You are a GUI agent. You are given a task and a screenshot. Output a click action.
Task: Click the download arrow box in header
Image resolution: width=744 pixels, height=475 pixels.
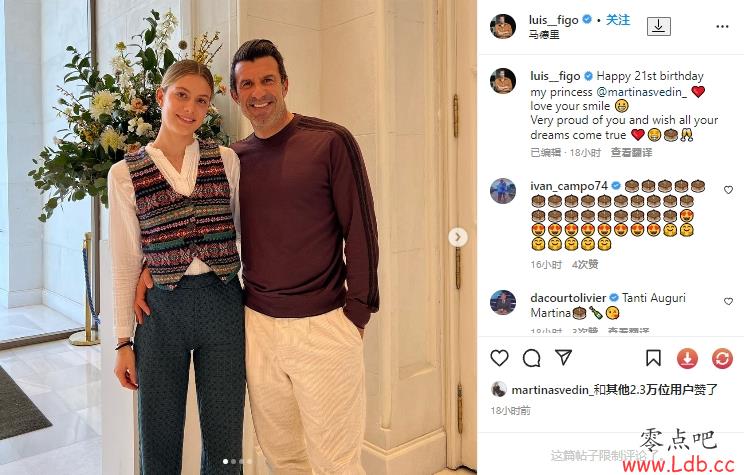659,26
